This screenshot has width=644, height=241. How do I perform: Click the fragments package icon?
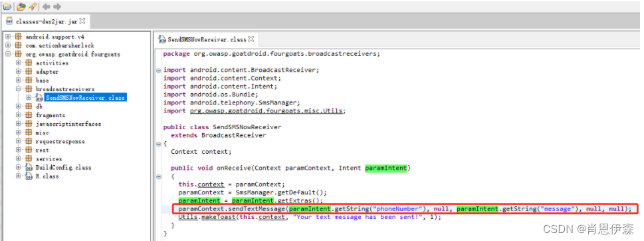coord(29,115)
